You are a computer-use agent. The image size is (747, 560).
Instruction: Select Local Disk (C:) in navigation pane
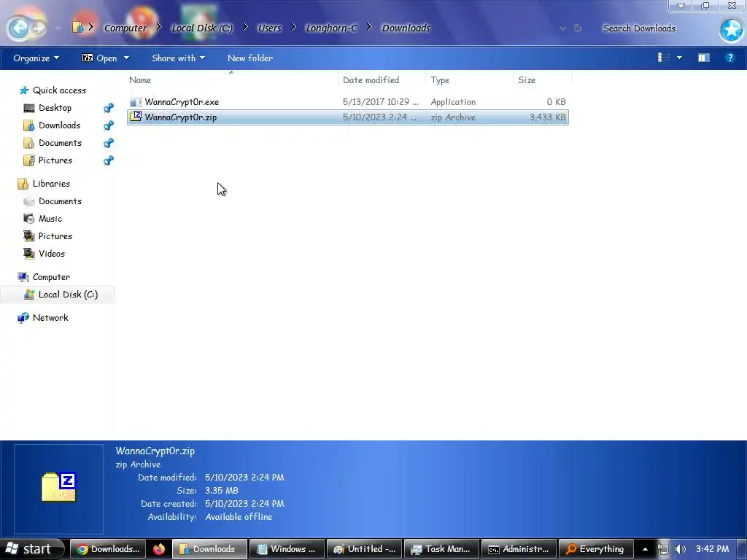[x=57, y=295]
